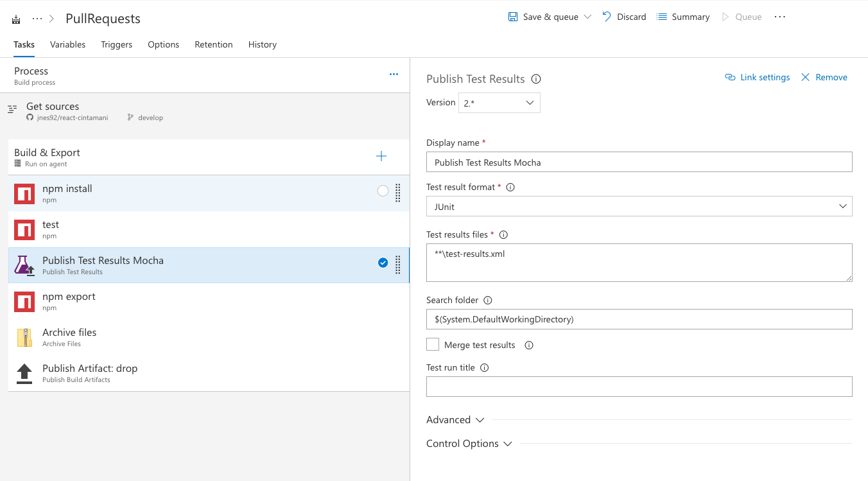Select the Process build process row
The width and height of the screenshot is (868, 481).
205,75
